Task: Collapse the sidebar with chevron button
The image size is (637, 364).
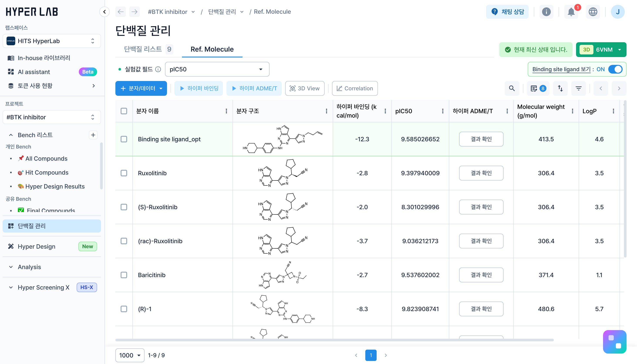Action: point(104,12)
